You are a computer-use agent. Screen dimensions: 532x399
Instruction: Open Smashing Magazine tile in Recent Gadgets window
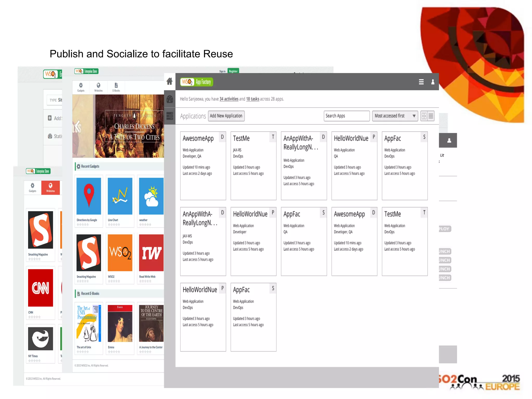(89, 258)
